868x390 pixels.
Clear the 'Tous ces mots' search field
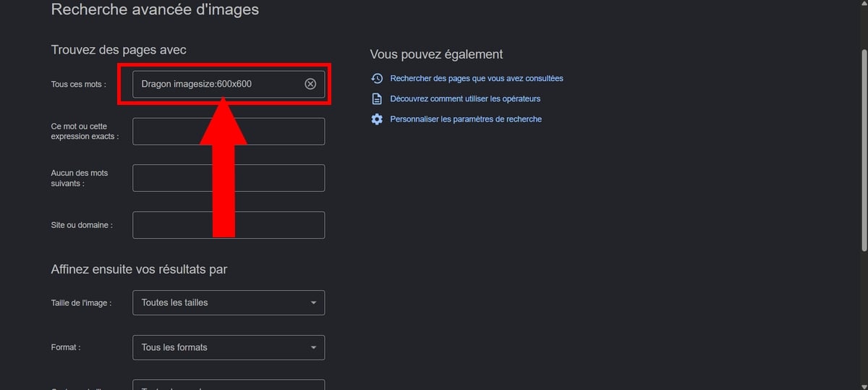(x=310, y=84)
